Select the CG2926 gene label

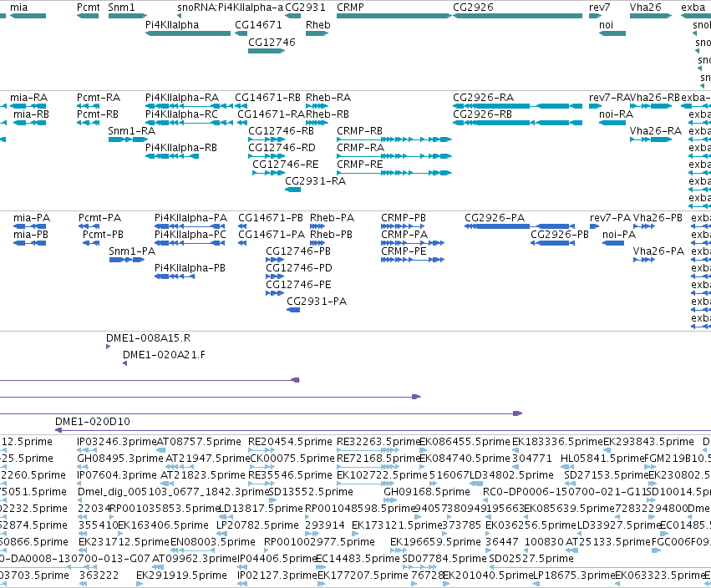click(x=473, y=8)
